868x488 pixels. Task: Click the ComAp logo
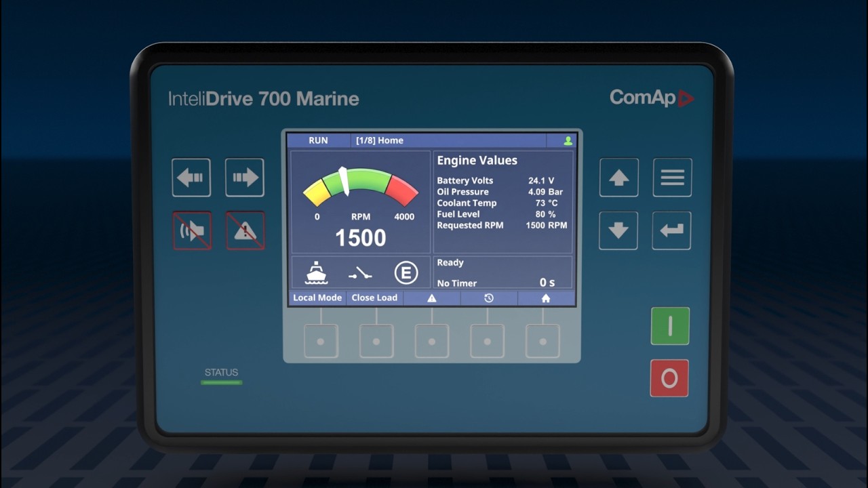pos(652,98)
